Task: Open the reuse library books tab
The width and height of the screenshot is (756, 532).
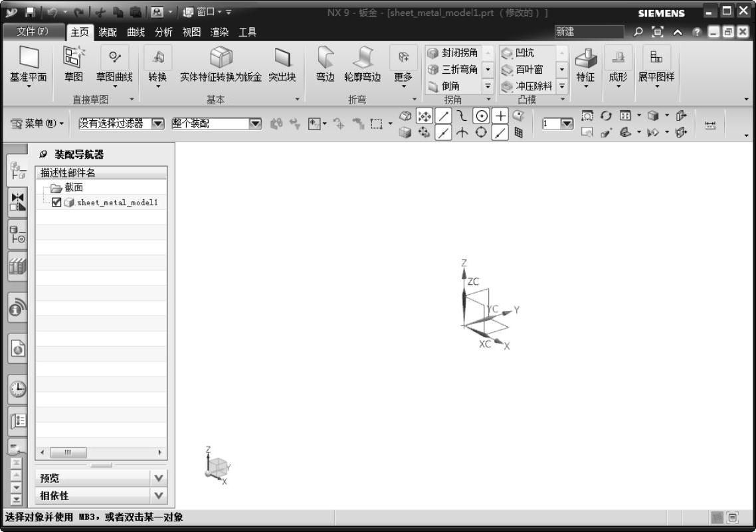Action: point(18,266)
